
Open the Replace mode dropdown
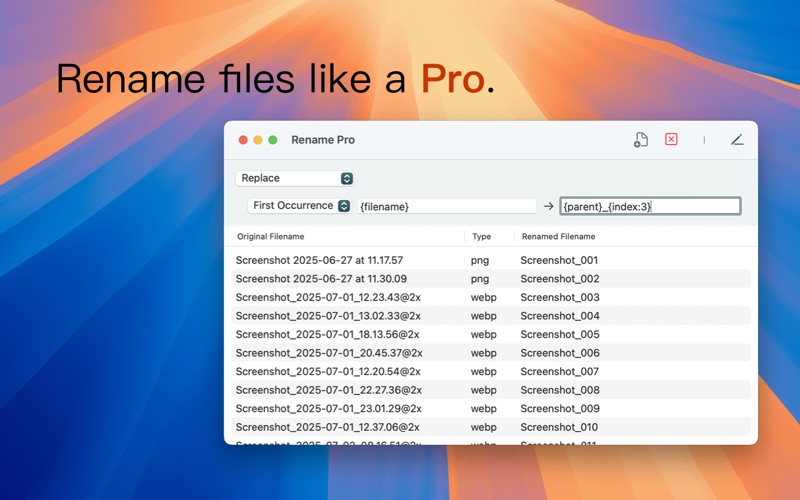tap(295, 178)
